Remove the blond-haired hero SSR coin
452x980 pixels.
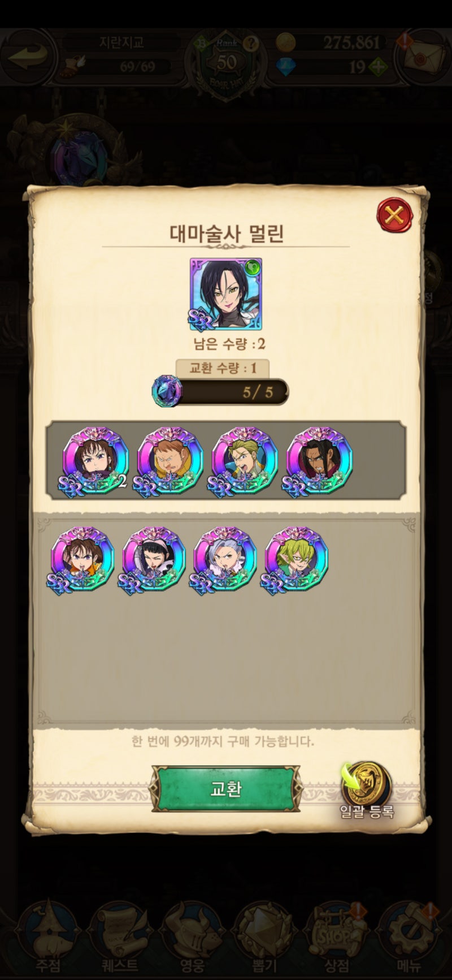tap(244, 460)
